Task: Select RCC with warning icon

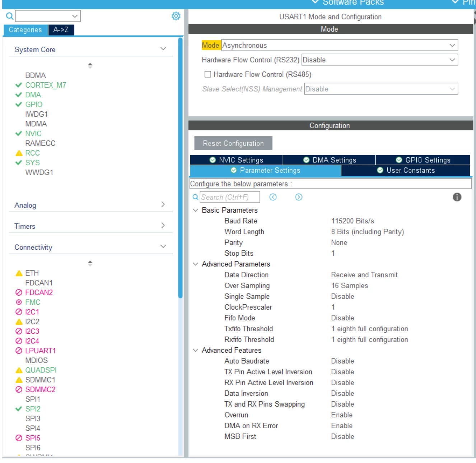Action: pos(32,153)
